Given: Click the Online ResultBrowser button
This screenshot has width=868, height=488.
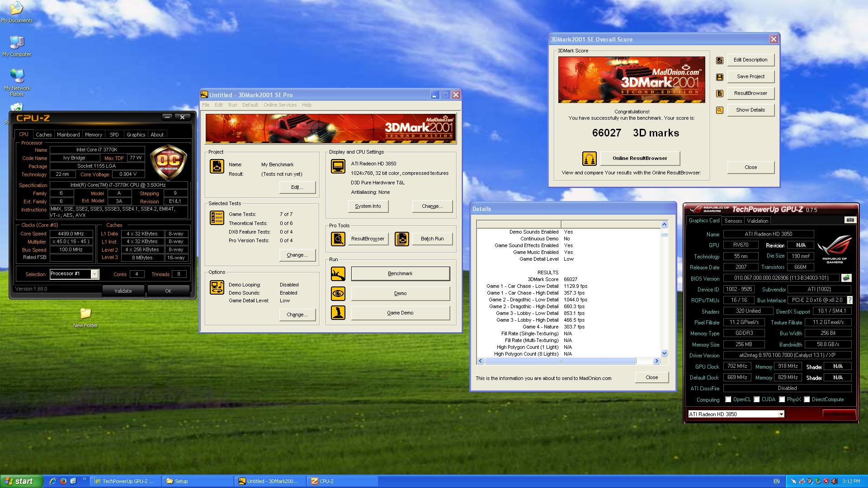Looking at the screenshot, I should coord(640,159).
